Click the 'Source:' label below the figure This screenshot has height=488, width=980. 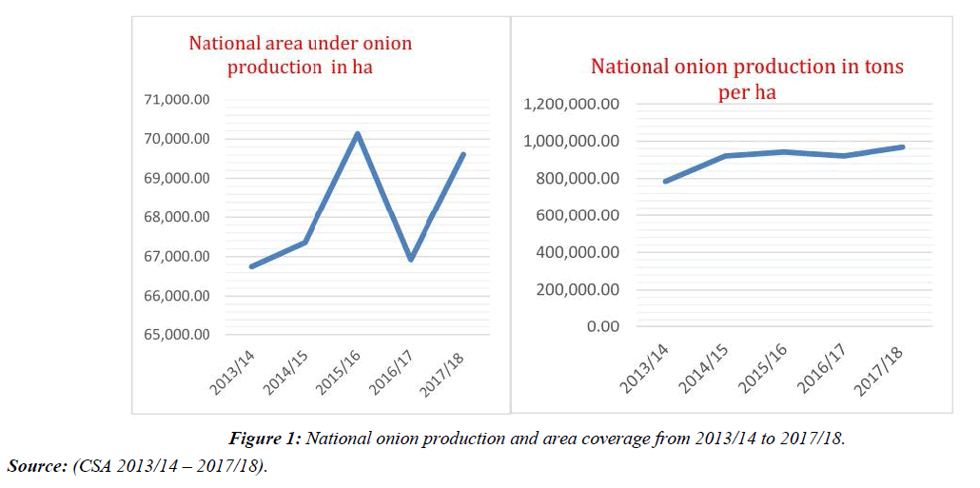(x=37, y=466)
